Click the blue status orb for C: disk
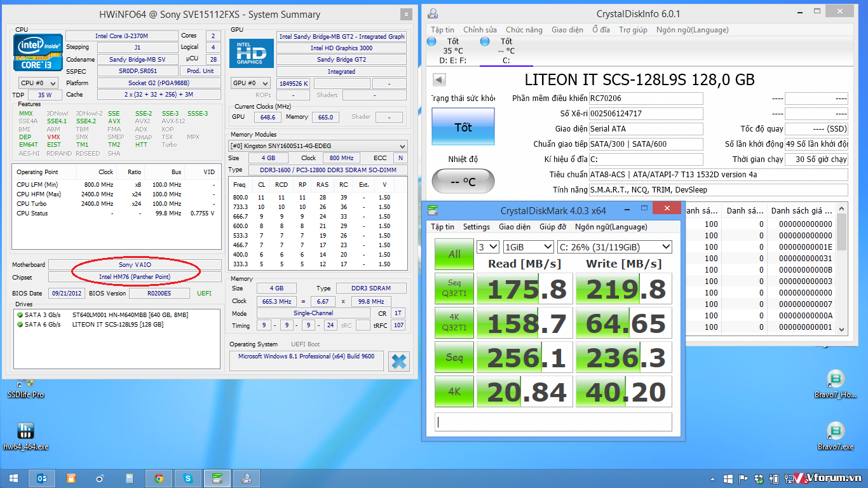The width and height of the screenshot is (868, 488). pyautogui.click(x=485, y=41)
